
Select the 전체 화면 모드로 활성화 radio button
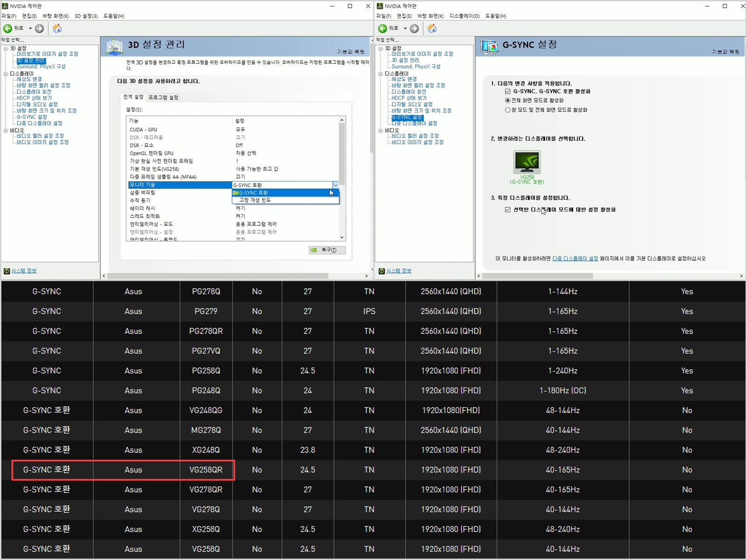[507, 100]
